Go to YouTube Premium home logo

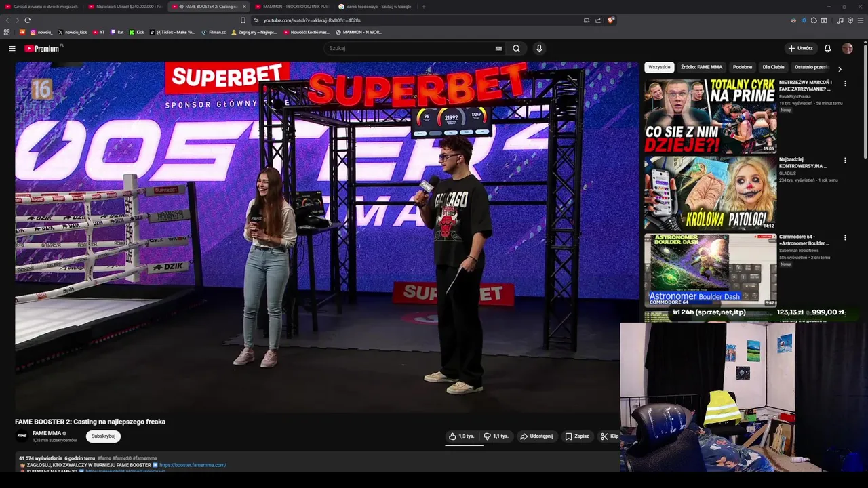coord(43,48)
